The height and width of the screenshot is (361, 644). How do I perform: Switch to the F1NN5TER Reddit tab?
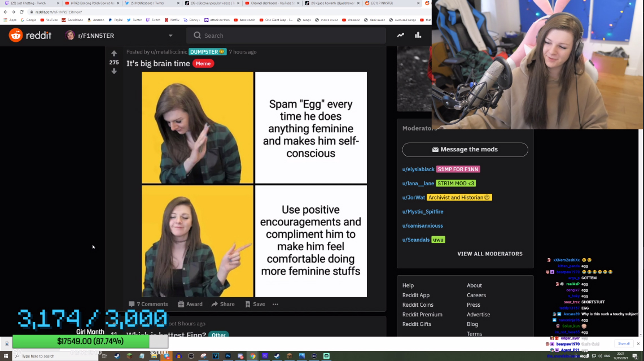[392, 3]
